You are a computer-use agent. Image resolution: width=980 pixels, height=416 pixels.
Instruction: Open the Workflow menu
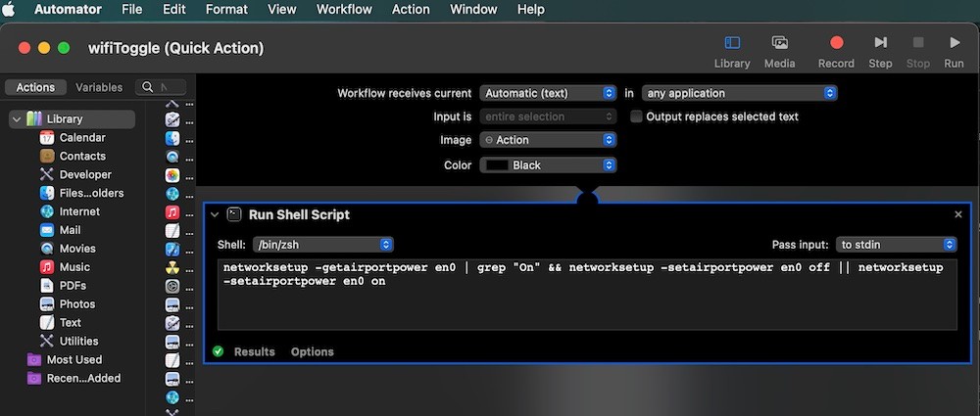pyautogui.click(x=344, y=10)
